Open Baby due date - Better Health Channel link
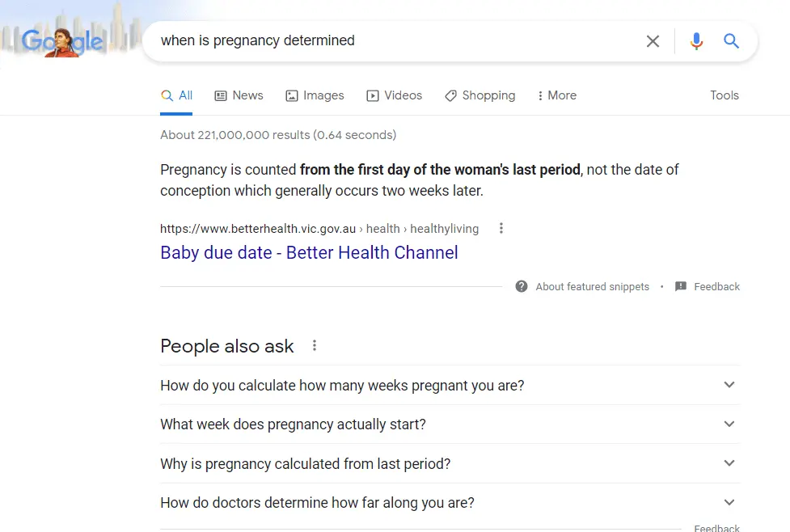This screenshot has width=790, height=532. [x=309, y=252]
